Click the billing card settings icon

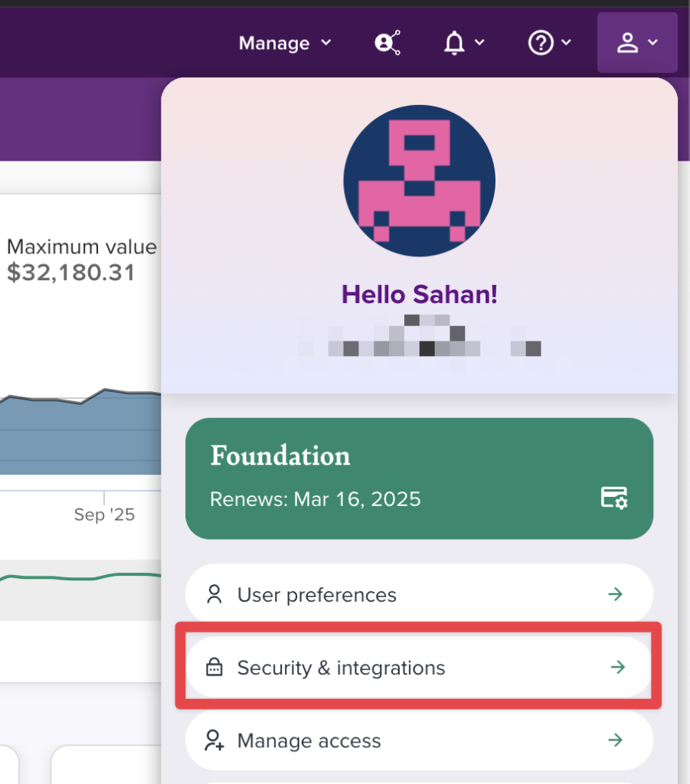[x=614, y=498]
